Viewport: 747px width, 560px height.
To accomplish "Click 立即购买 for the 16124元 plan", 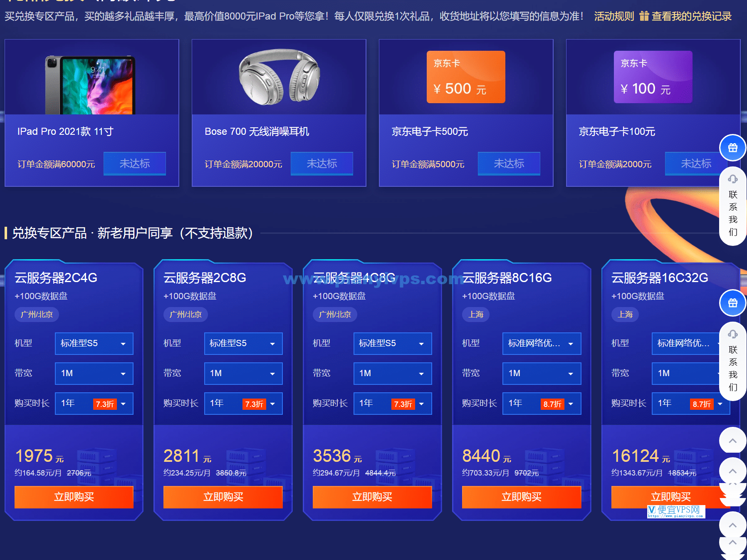I will (x=670, y=497).
